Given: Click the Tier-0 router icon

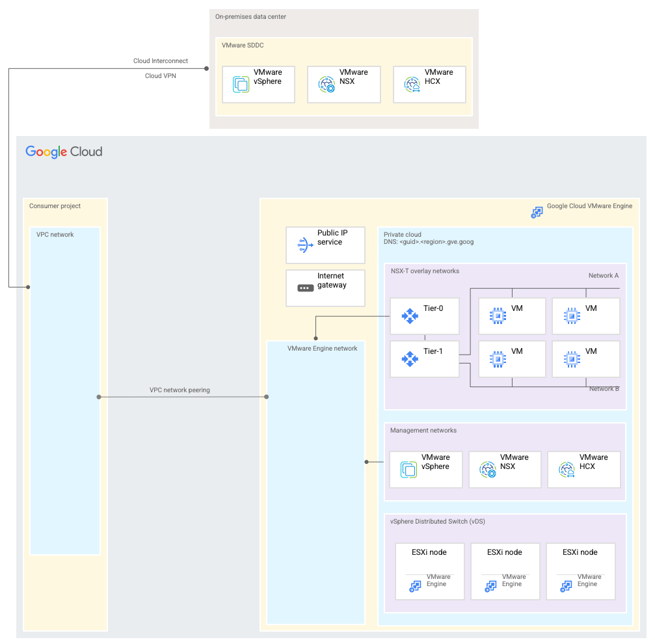Looking at the screenshot, I should pos(409,315).
